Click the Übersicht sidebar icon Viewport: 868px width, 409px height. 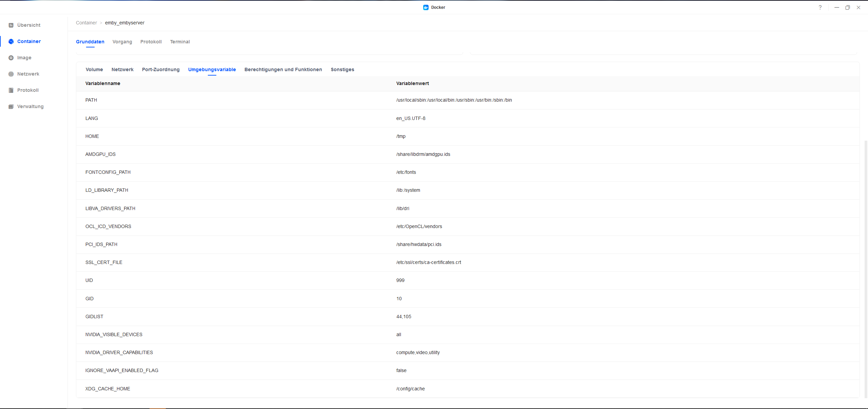coord(11,25)
